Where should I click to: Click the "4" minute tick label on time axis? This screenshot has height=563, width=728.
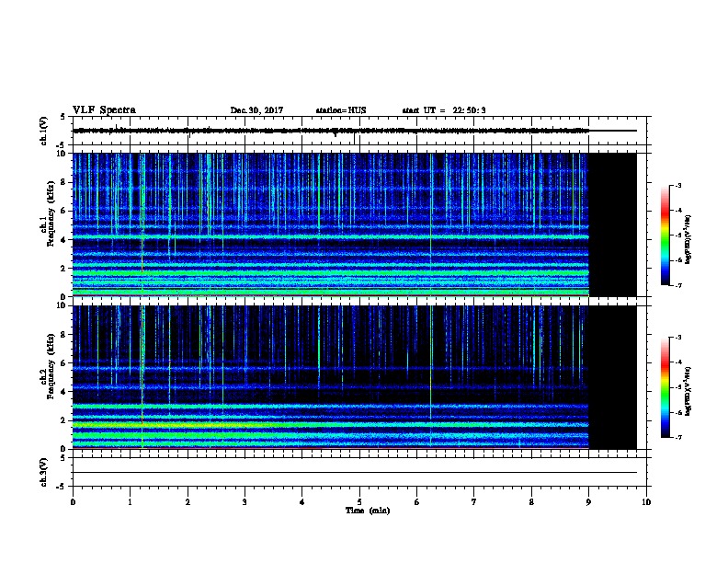coord(302,502)
